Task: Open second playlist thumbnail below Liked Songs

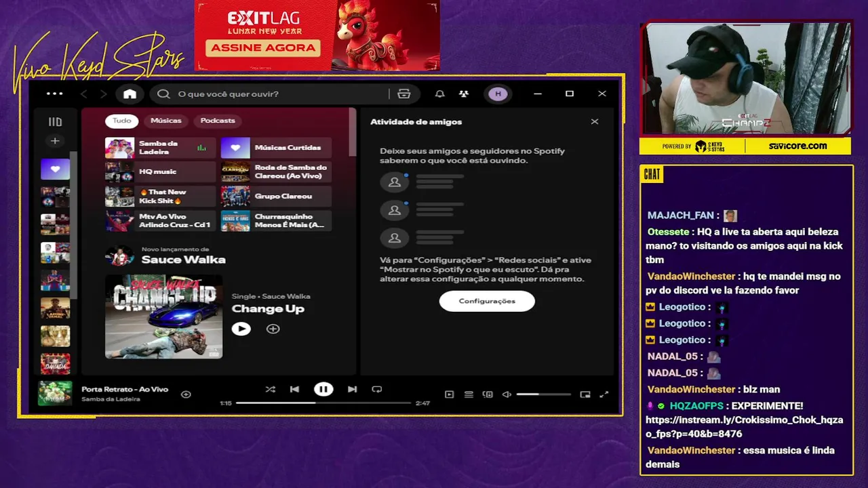Action: tap(55, 224)
